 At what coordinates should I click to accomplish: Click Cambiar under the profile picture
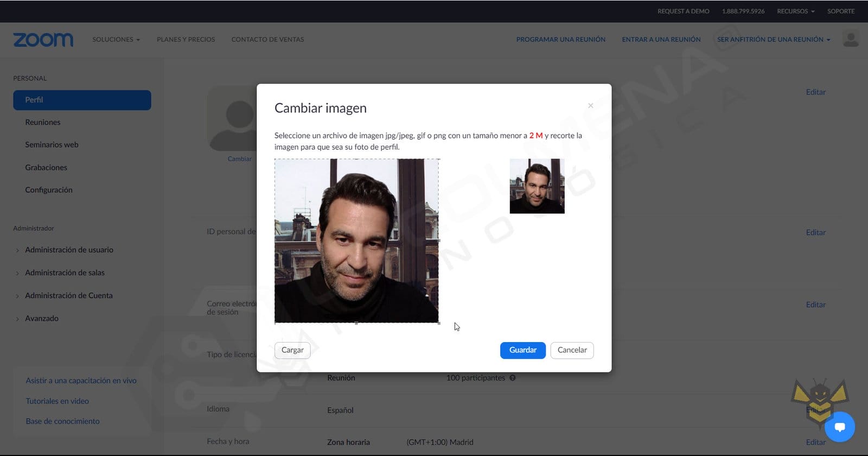pos(239,159)
